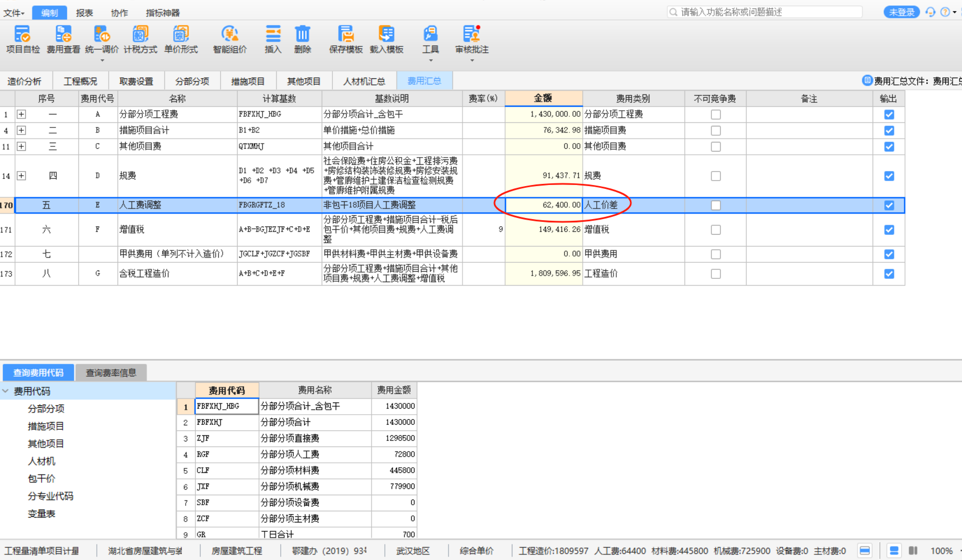Switch to the 分部分项 tab

click(192, 81)
